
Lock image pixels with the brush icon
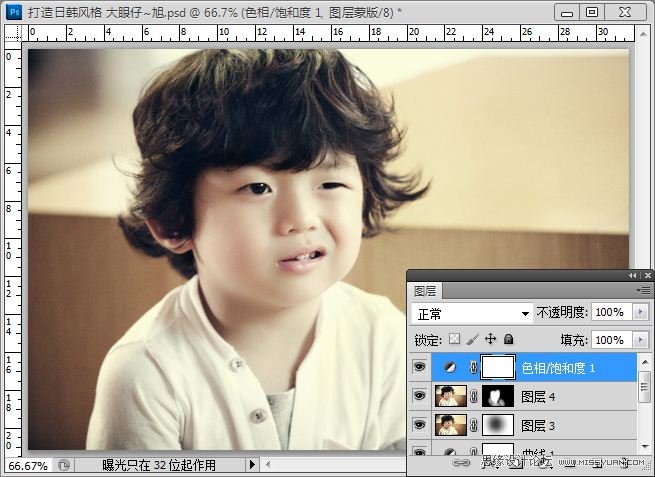472,339
